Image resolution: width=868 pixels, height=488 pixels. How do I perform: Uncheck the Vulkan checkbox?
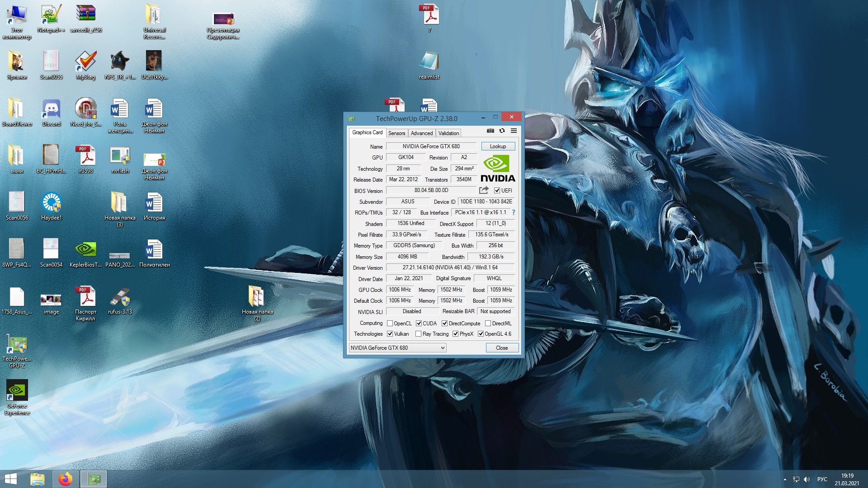pos(390,334)
